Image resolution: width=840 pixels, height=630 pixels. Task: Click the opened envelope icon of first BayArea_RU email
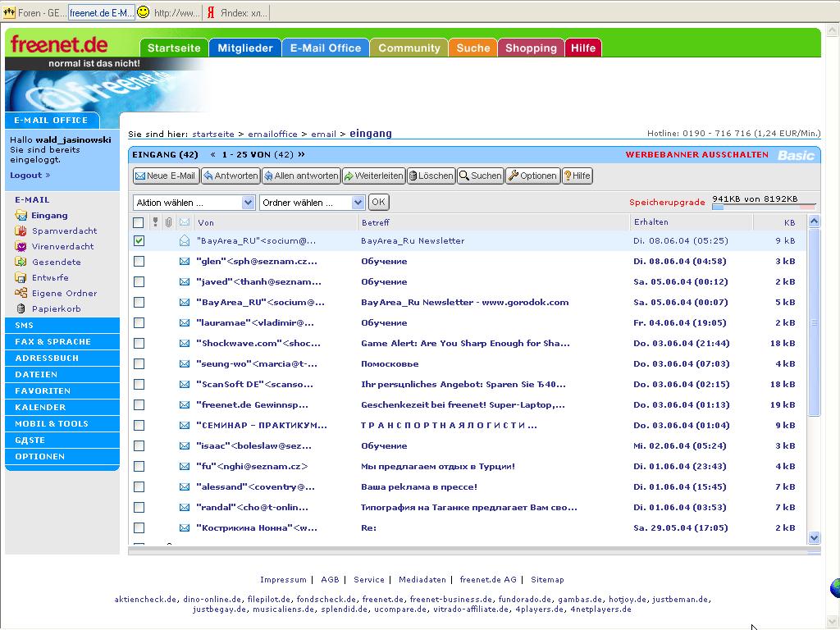[x=185, y=240]
